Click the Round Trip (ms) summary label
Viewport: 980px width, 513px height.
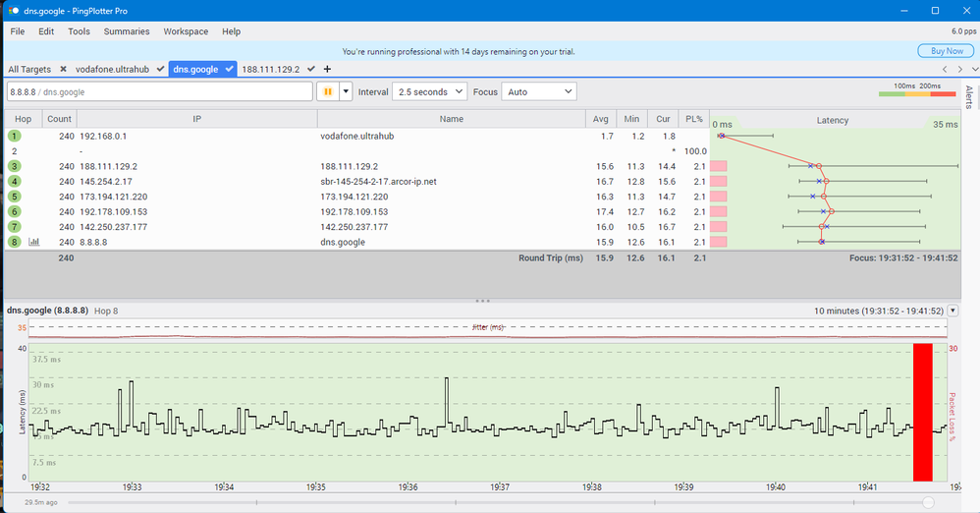551,257
